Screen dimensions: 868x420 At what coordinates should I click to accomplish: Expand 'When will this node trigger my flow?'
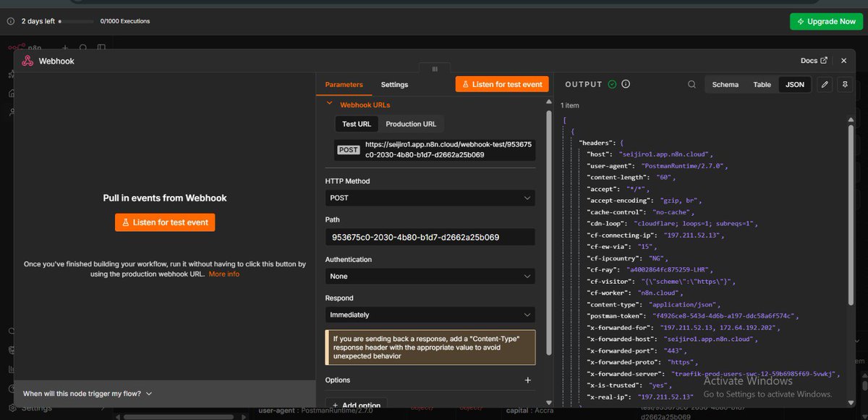pyautogui.click(x=88, y=393)
